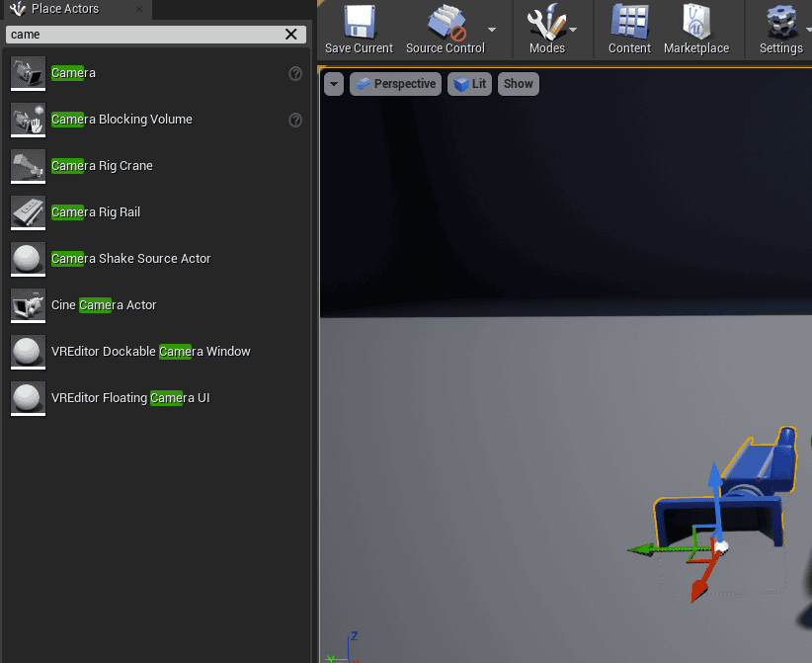Open Camera Blocking Volume help link
The image size is (812, 663).
click(x=294, y=120)
